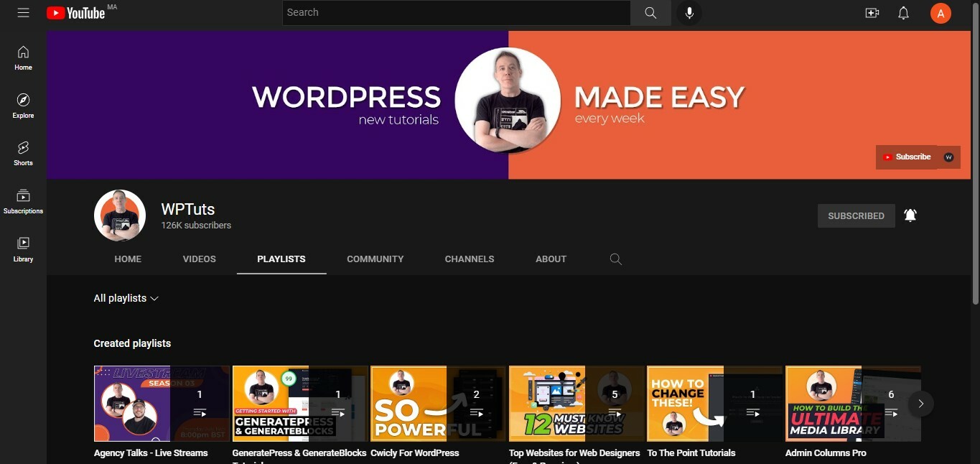Screen dimensions: 980x464
Task: Open the channel search magnifier icon
Action: pyautogui.click(x=615, y=259)
